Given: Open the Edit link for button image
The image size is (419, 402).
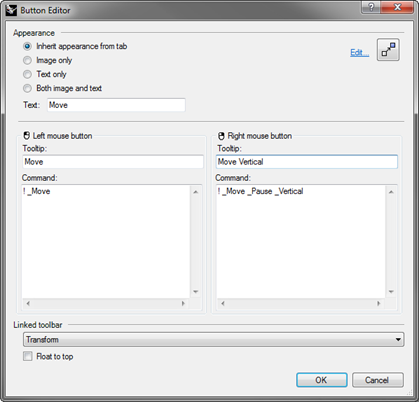Looking at the screenshot, I should tap(360, 53).
